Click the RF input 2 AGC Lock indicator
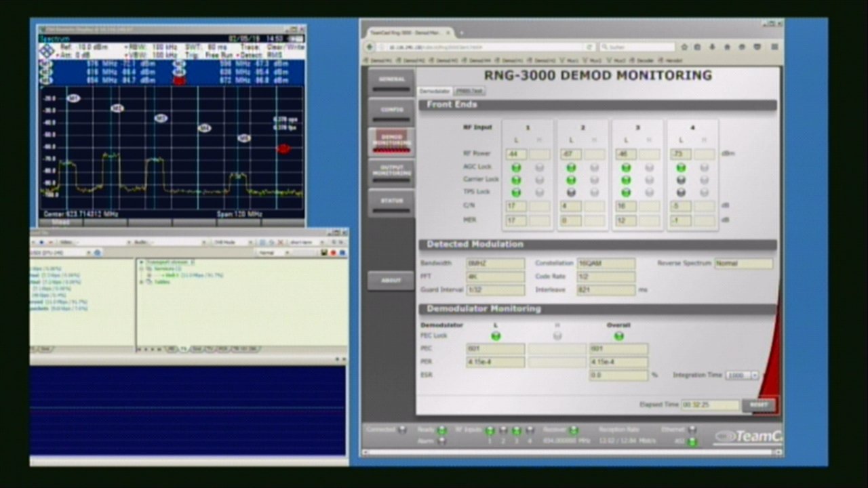The height and width of the screenshot is (488, 868). [571, 167]
